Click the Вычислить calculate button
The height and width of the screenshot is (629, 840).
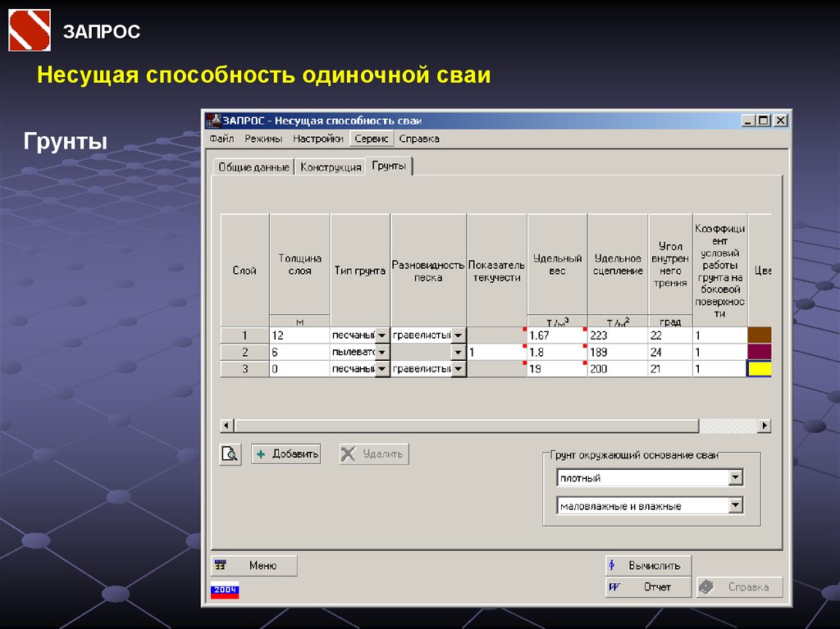(648, 565)
